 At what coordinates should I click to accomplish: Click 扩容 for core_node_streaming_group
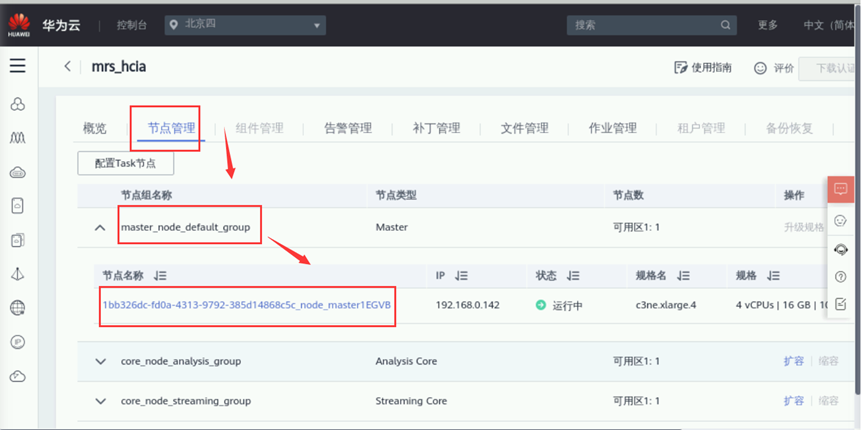[x=793, y=401]
